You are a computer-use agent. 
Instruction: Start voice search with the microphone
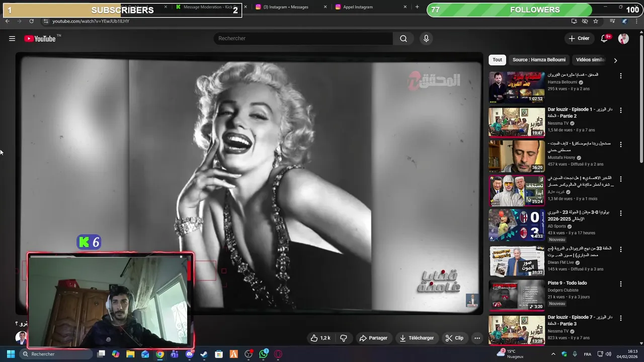426,39
